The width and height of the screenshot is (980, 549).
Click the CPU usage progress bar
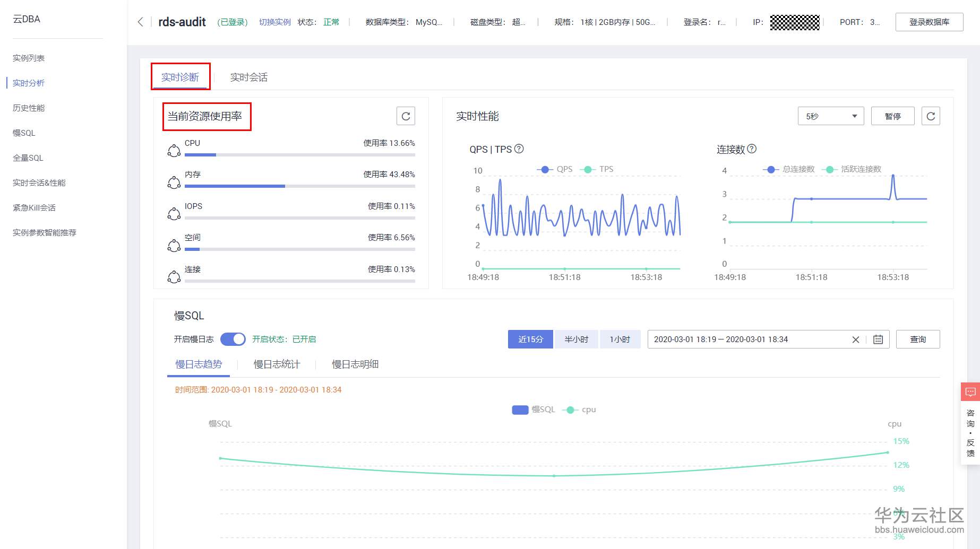[x=300, y=155]
